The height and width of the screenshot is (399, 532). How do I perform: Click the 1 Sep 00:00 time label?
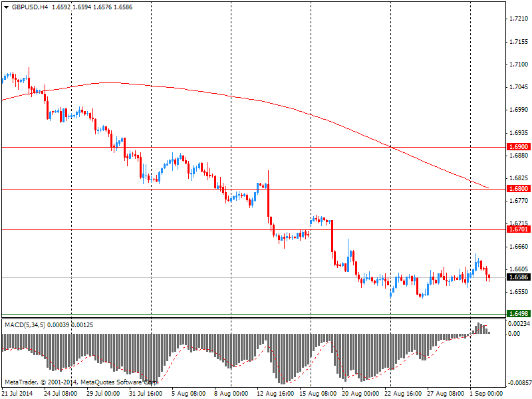[487, 394]
